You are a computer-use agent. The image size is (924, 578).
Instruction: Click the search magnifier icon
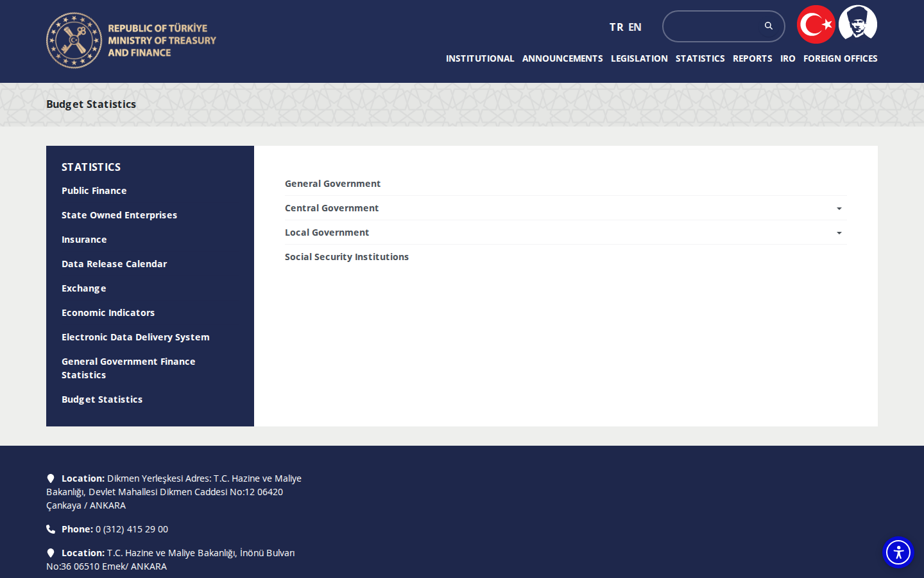(768, 26)
